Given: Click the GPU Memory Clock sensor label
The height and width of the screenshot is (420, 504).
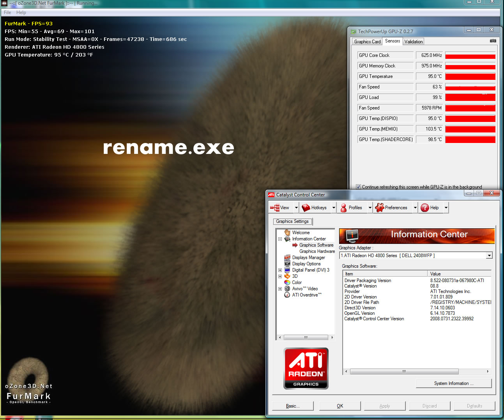Looking at the screenshot, I should (385, 66).
